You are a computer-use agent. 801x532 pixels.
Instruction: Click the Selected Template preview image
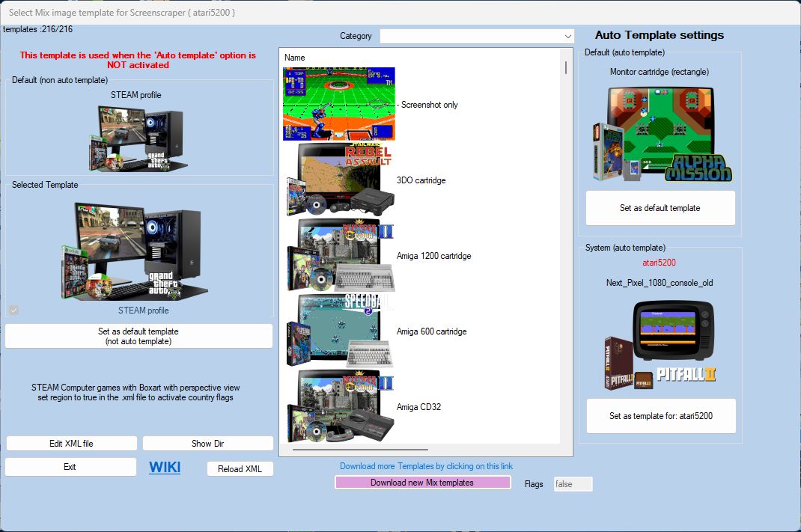coord(135,251)
